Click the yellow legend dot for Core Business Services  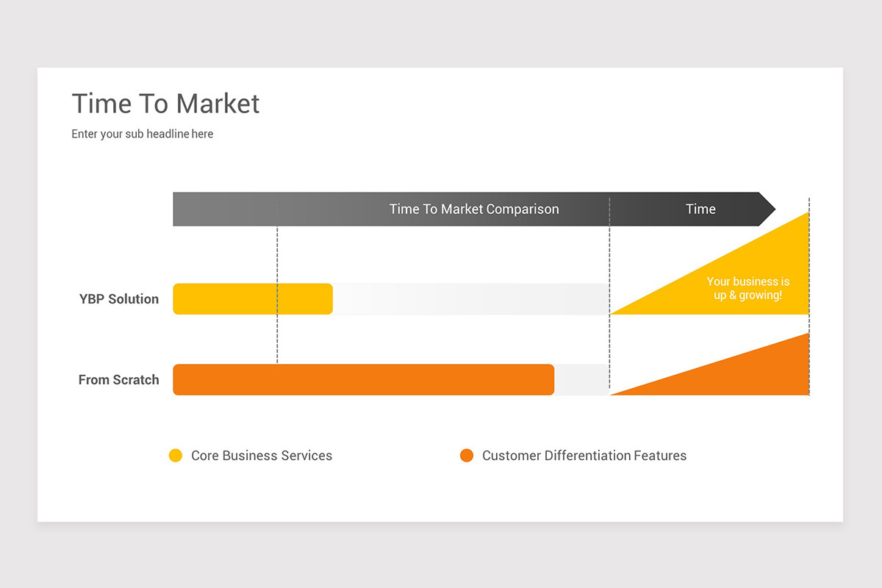pos(176,456)
